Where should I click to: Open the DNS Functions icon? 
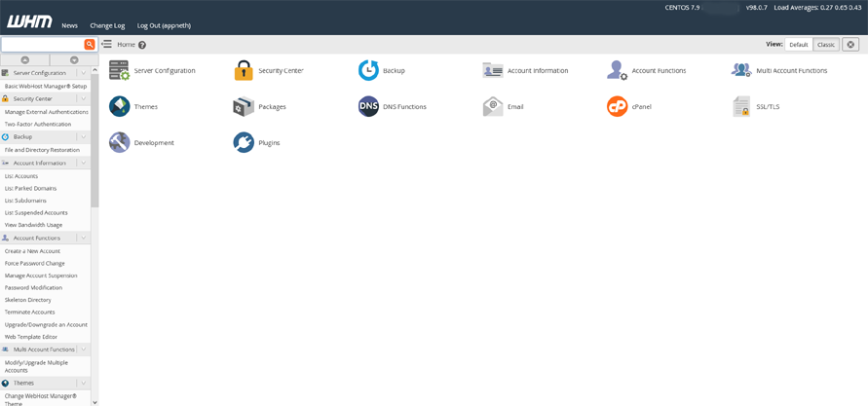click(368, 106)
